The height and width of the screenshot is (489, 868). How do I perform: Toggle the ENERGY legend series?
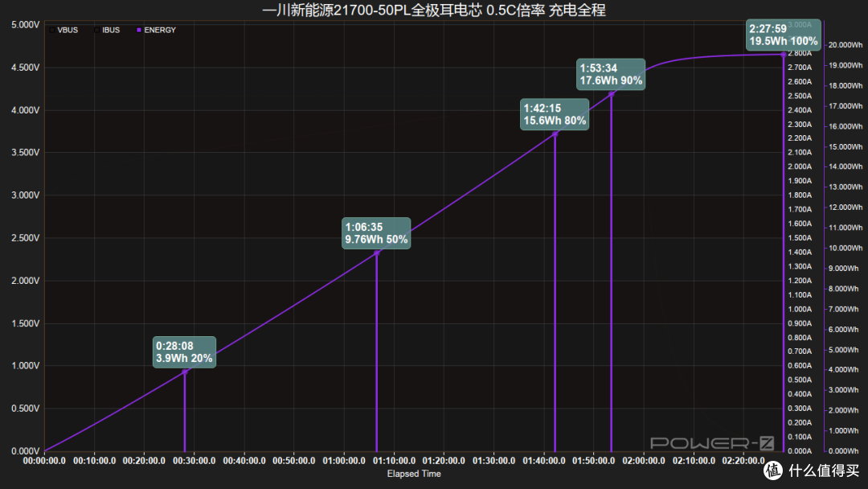tap(156, 30)
